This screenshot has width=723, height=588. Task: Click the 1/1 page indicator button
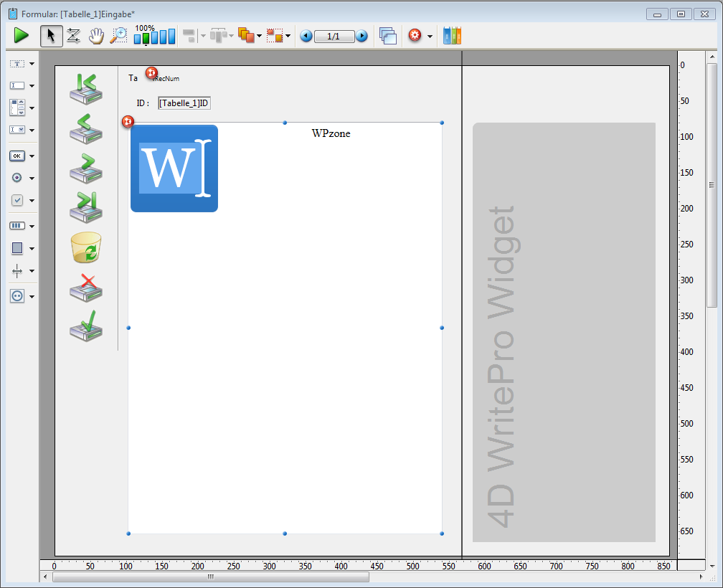coord(334,36)
